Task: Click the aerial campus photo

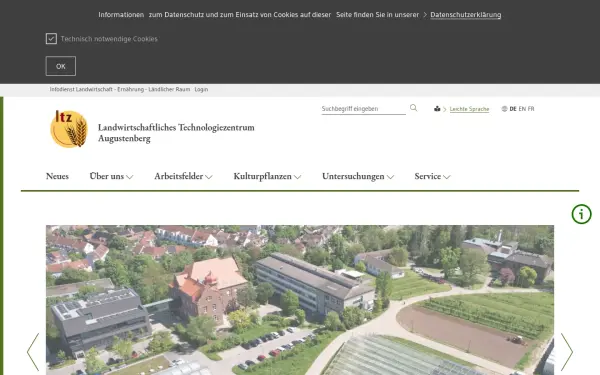Action: (x=300, y=300)
